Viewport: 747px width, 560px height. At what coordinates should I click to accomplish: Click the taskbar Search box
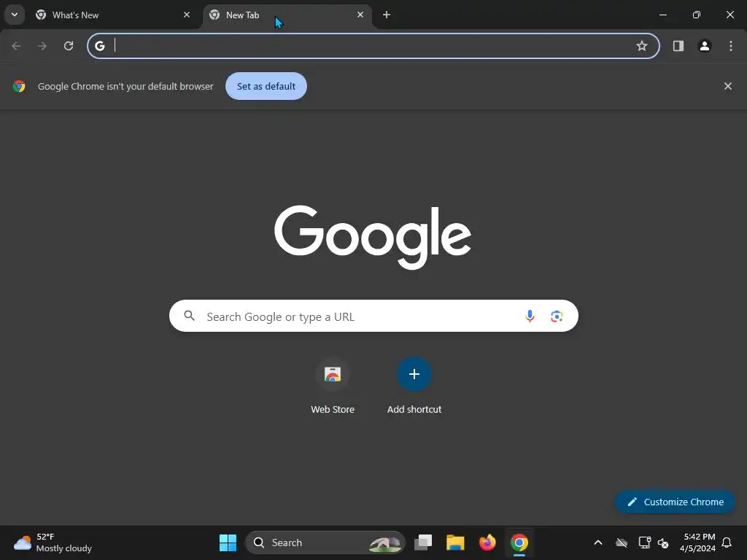pyautogui.click(x=325, y=542)
